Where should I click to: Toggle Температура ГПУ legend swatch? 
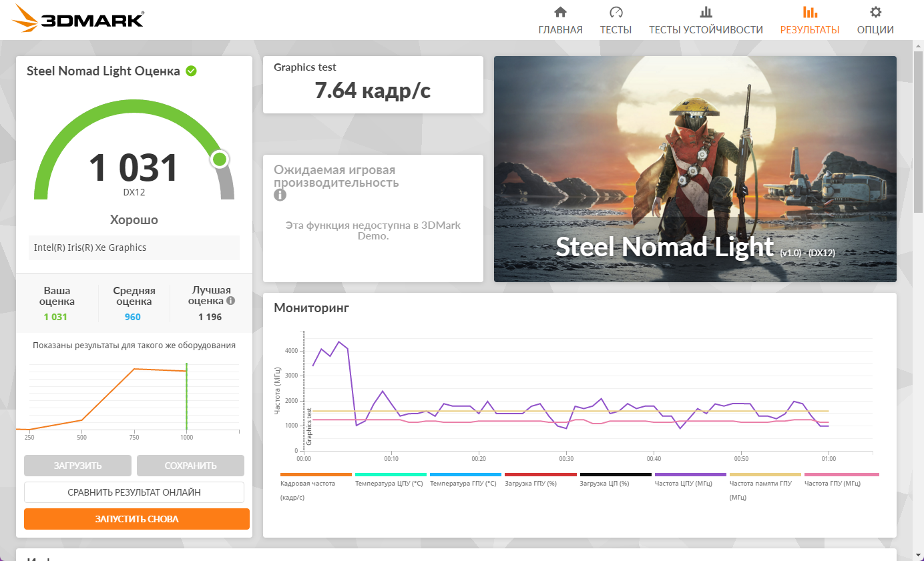pos(465,474)
